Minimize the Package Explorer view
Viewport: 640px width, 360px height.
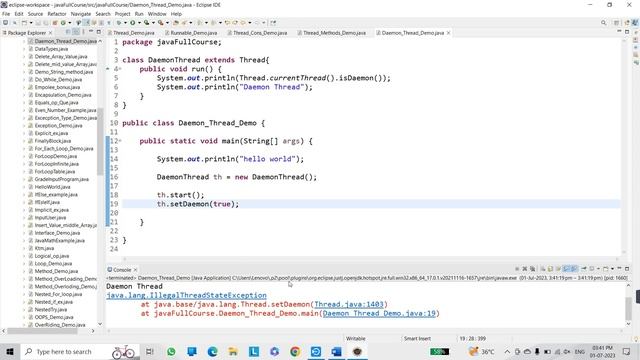(91, 31)
